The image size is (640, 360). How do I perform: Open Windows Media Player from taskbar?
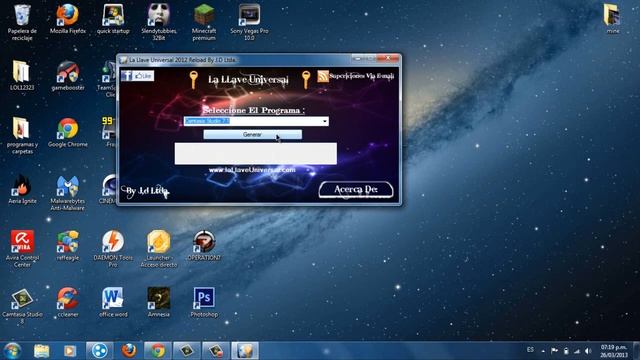(x=70, y=351)
